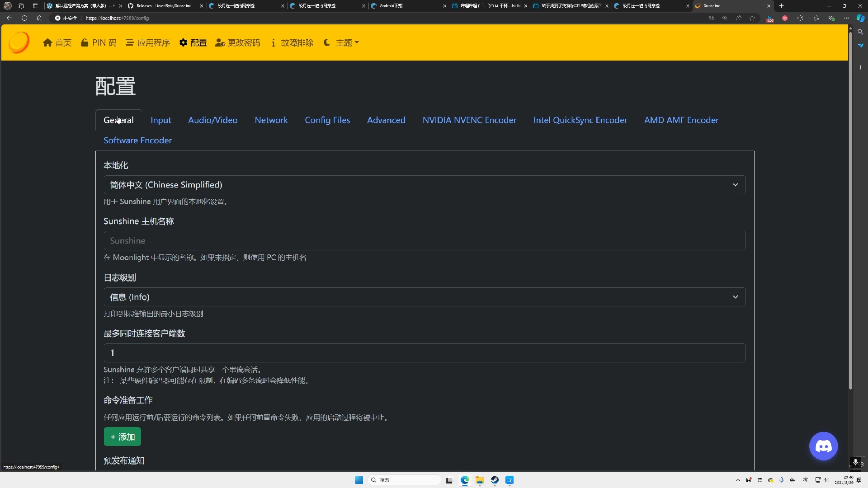Screen dimensions: 868x488
Task: Expand the 主题 theme dropdown
Action: click(x=341, y=42)
